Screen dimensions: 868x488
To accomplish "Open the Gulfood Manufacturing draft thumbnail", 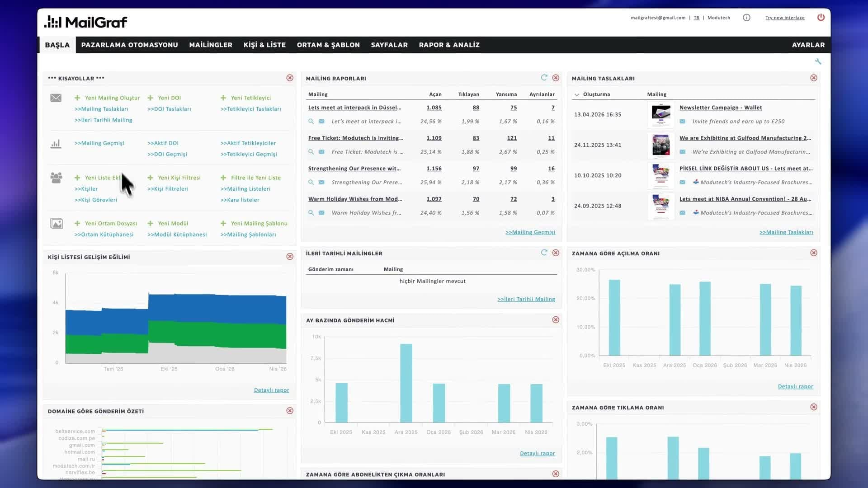I will (661, 145).
